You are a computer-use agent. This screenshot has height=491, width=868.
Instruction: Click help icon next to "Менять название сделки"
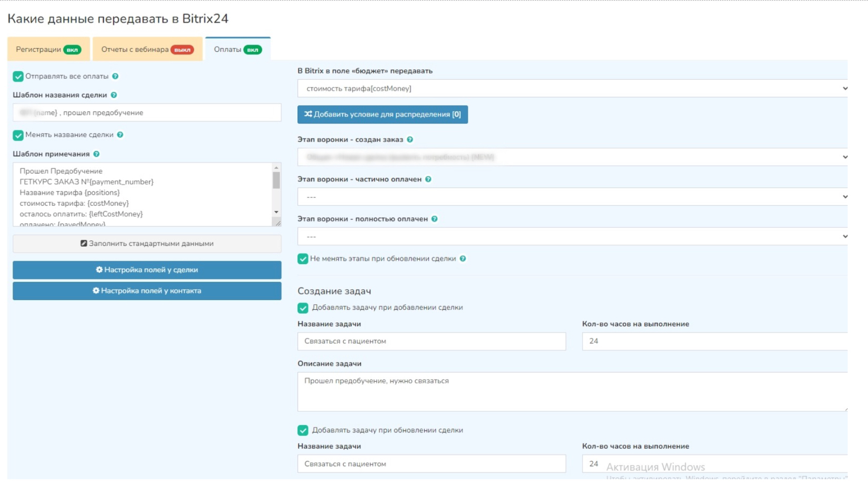pos(120,135)
